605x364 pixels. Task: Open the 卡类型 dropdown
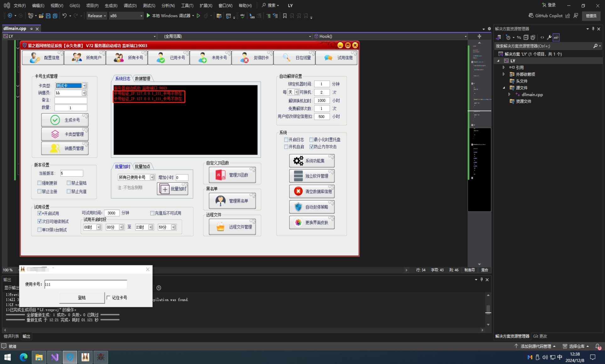pos(85,86)
